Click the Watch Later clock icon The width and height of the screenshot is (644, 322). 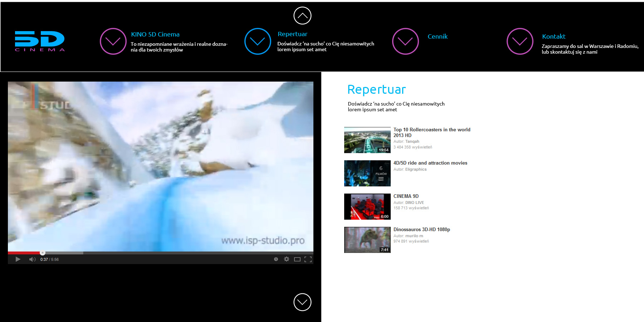(276, 259)
